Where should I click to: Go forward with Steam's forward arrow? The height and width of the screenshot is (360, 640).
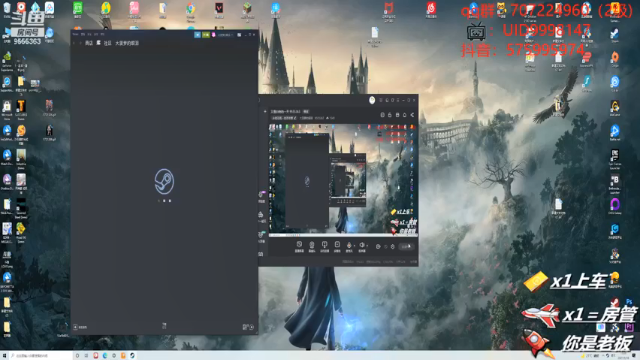click(80, 43)
